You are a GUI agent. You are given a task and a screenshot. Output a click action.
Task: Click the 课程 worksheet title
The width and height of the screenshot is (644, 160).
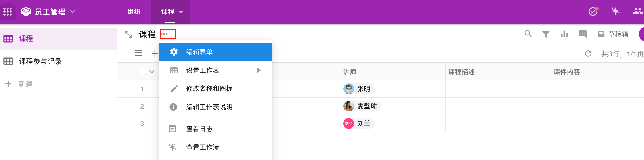[147, 34]
